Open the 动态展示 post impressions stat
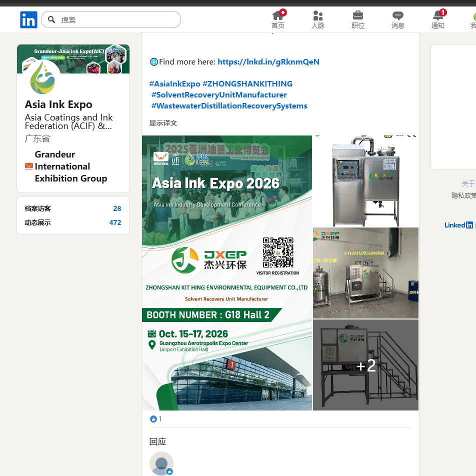This screenshot has height=476, width=476. click(73, 222)
